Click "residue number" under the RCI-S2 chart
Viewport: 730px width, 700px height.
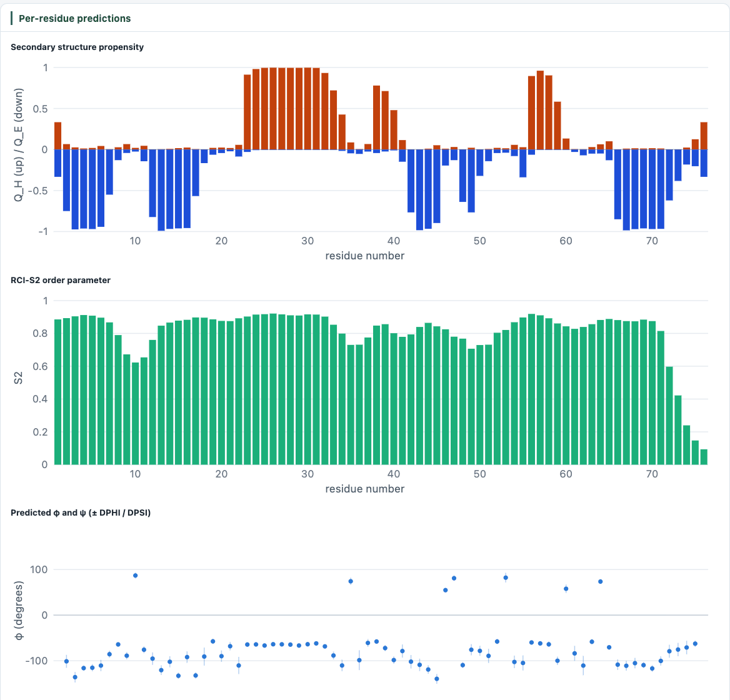pos(364,489)
